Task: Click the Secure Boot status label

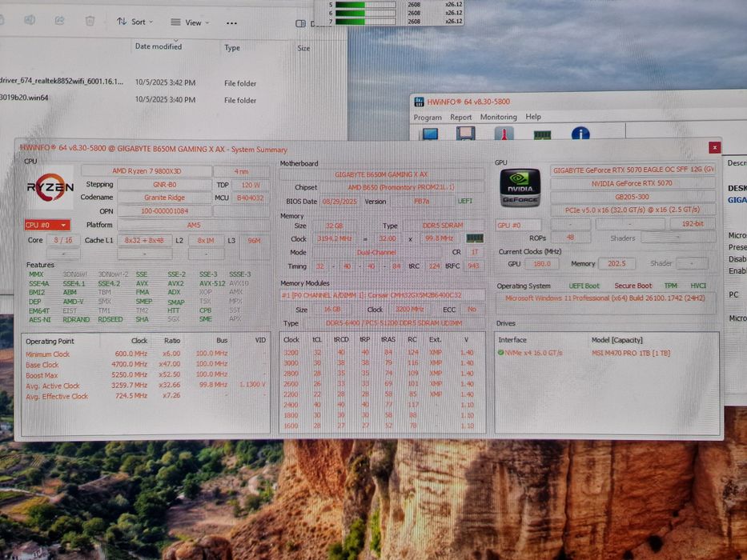Action: pos(633,286)
